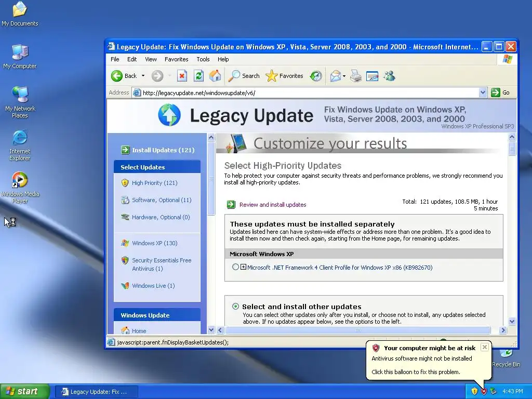Click the Review and install updates link
The width and height of the screenshot is (532, 399).
(273, 205)
